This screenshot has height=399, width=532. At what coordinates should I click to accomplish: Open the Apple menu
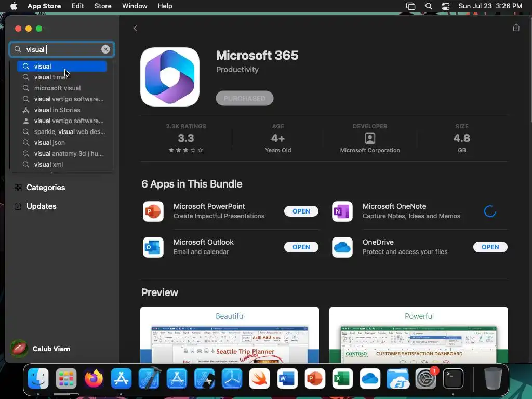14,6
